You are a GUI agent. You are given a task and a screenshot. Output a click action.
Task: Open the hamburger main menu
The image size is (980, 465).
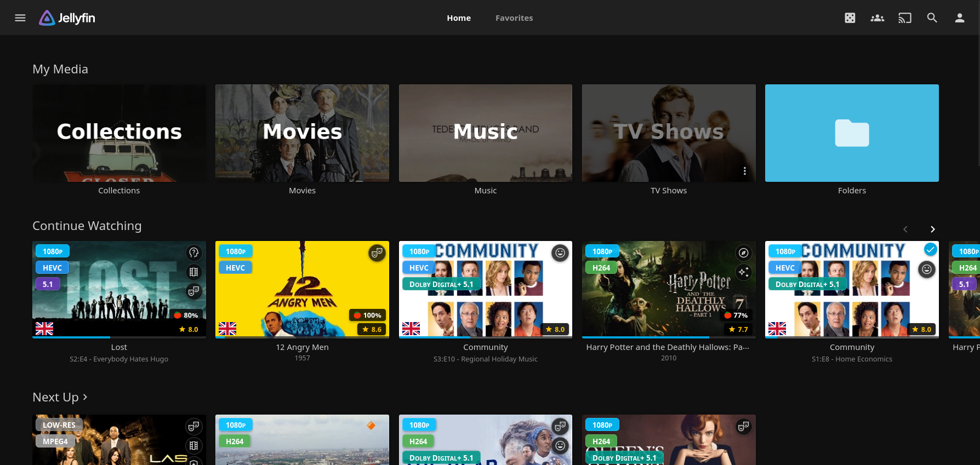pos(20,18)
